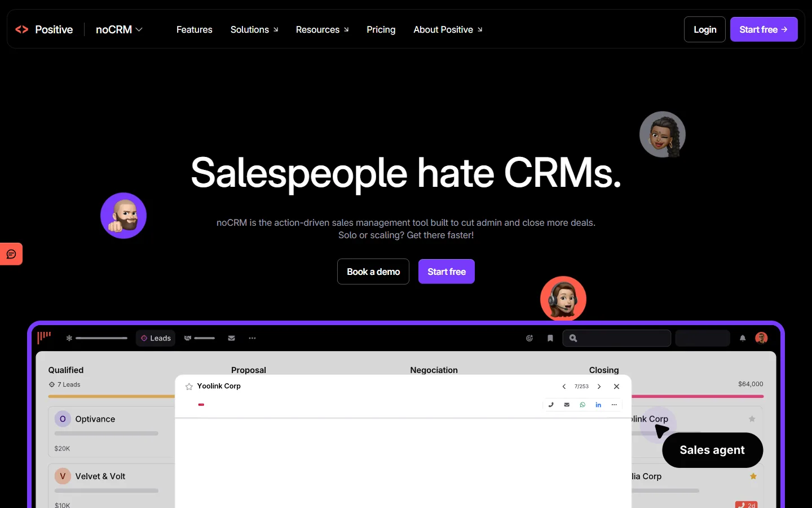Image resolution: width=812 pixels, height=508 pixels.
Task: Click the Negociation column header
Action: pos(434,370)
